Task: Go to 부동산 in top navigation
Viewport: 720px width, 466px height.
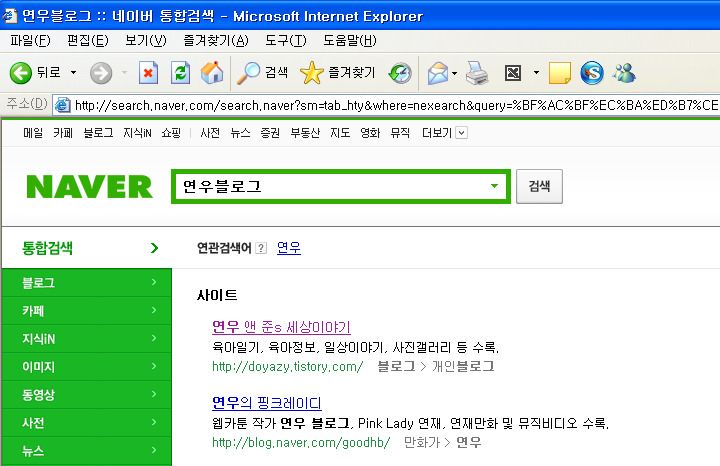Action: click(305, 133)
